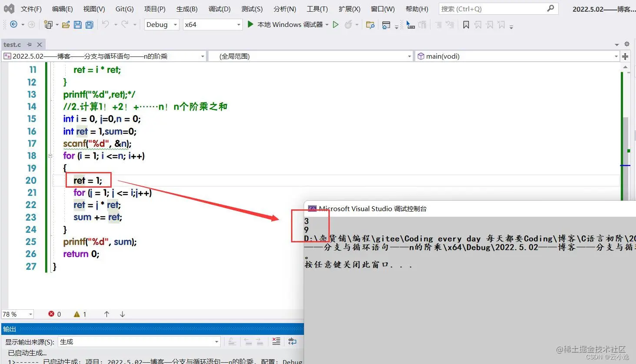Click the New Project toolbar icon

[x=48, y=25]
